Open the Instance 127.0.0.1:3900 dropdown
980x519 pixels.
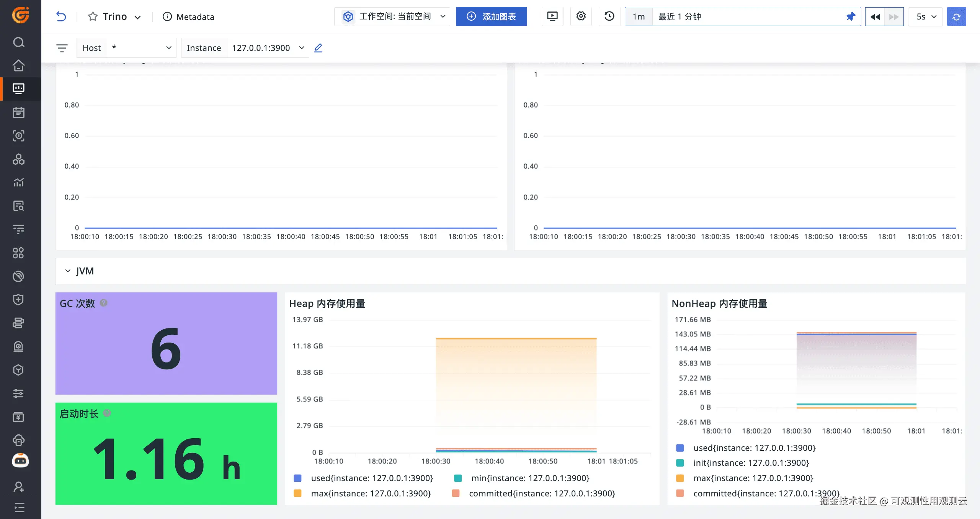(x=268, y=48)
